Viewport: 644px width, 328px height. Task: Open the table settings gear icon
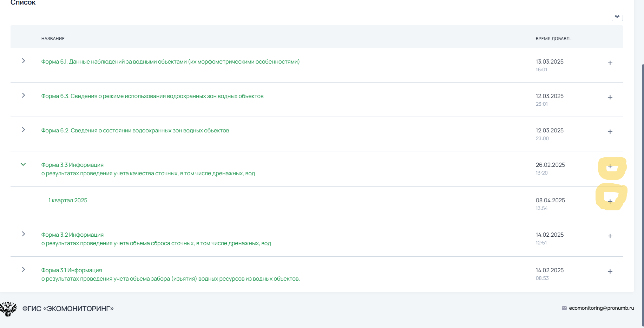click(x=617, y=16)
